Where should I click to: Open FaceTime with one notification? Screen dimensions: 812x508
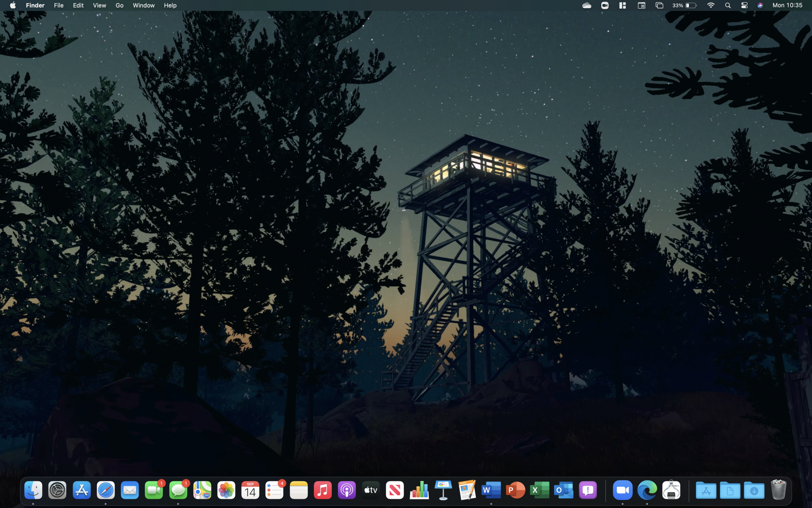coord(154,490)
